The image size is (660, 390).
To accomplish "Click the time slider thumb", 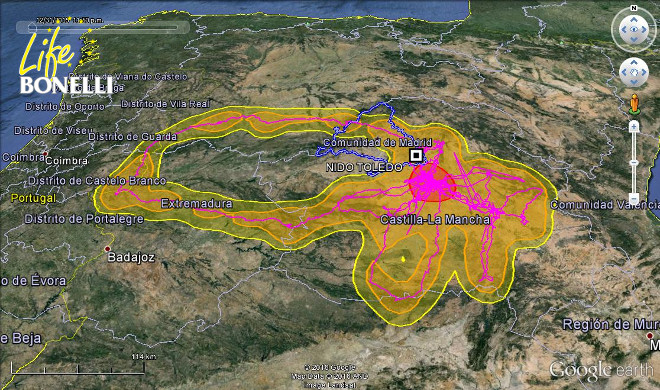I will point(32,28).
